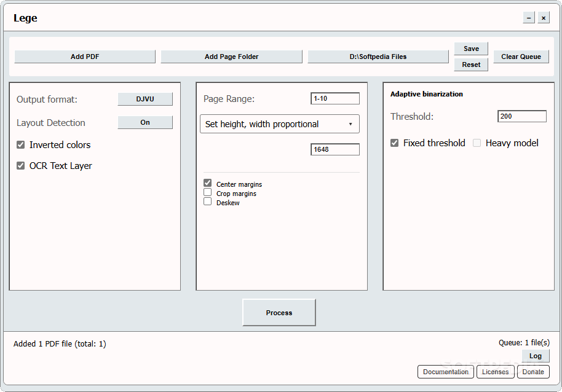Toggle the Fixed threshold checkbox
The width and height of the screenshot is (562, 392).
click(x=394, y=143)
